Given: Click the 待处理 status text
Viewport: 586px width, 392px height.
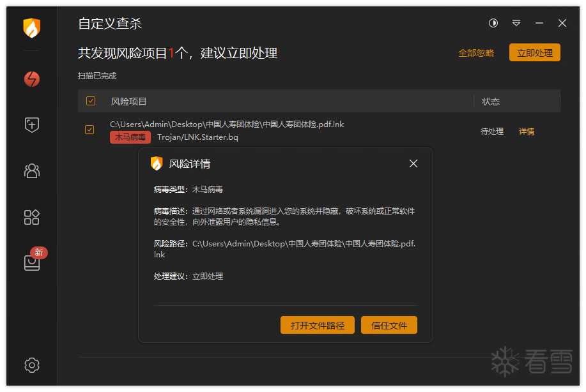Looking at the screenshot, I should click(492, 132).
